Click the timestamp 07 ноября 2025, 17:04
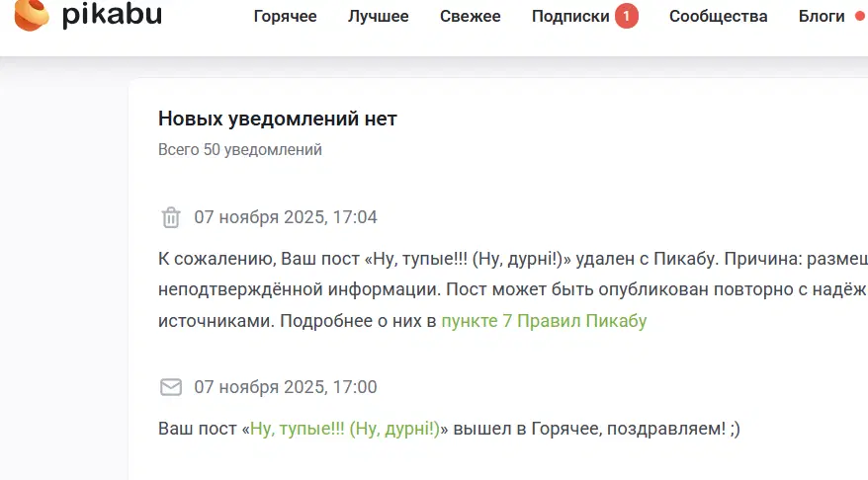 (285, 217)
